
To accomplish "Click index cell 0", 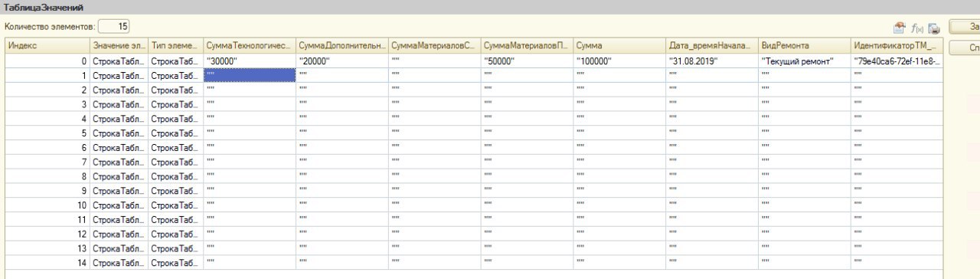I will point(47,61).
